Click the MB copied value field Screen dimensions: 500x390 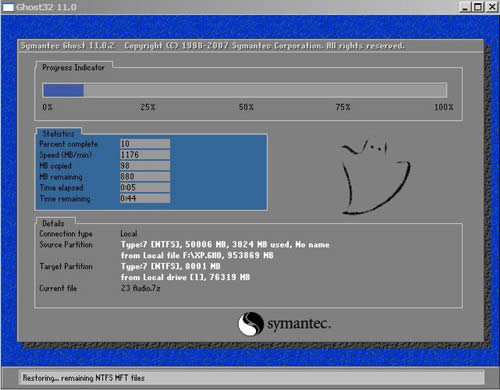tap(145, 166)
